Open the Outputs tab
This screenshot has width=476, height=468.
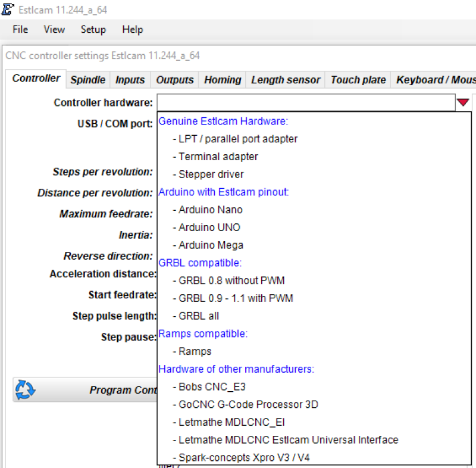click(174, 80)
